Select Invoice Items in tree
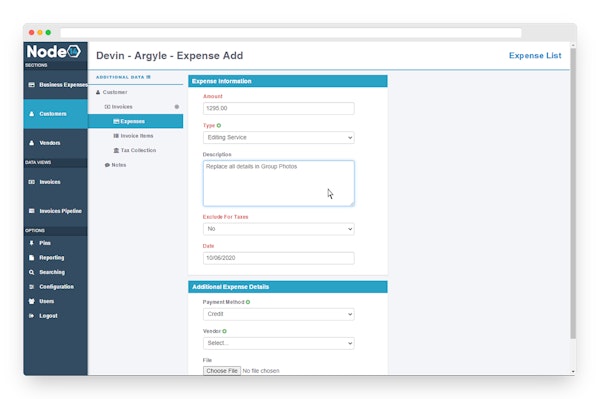This screenshot has height=399, width=600. pyautogui.click(x=135, y=136)
